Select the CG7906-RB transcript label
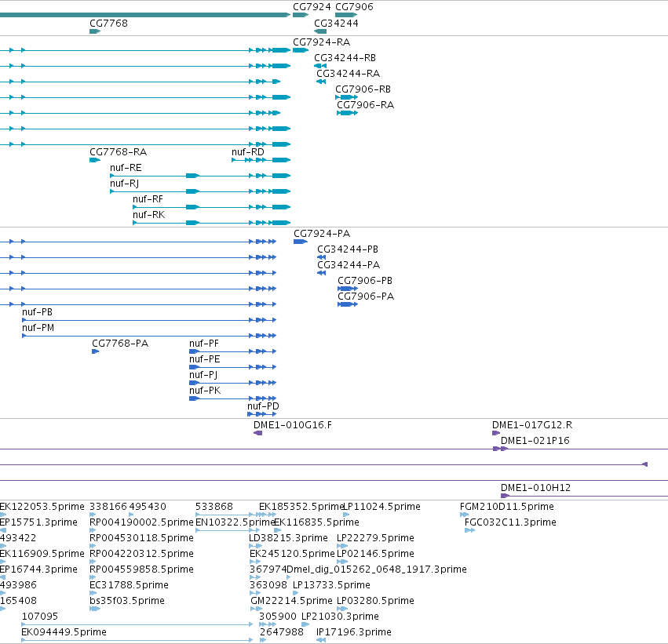Viewport: 668px width, 644px height. pos(363,89)
